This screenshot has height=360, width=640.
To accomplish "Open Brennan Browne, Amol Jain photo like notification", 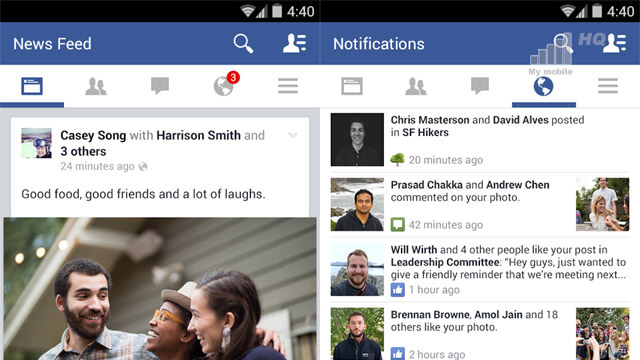I will click(x=480, y=334).
